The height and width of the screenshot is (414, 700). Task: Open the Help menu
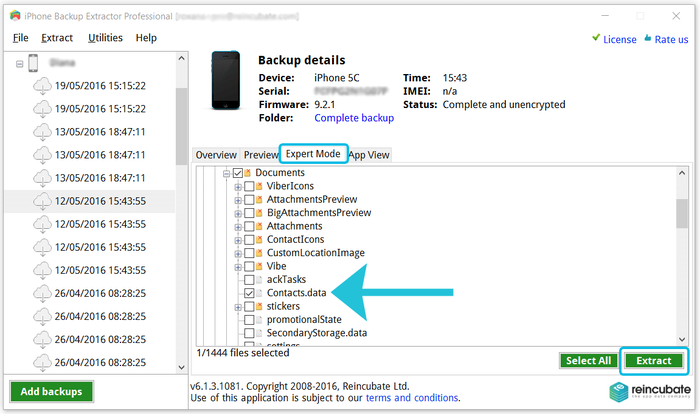[x=146, y=38]
